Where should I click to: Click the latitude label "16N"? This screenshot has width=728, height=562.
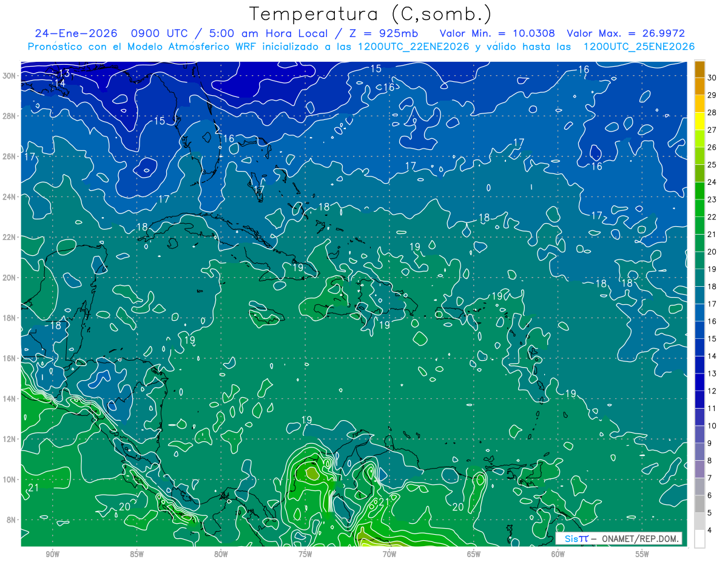click(9, 358)
